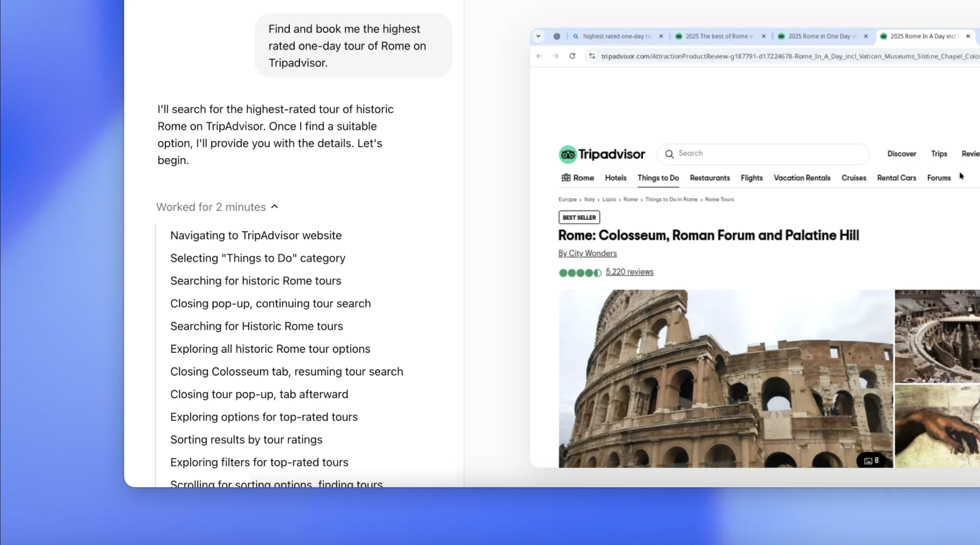The height and width of the screenshot is (545, 980).
Task: Click the search magnifier icon on TripAdvisor
Action: [x=670, y=153]
